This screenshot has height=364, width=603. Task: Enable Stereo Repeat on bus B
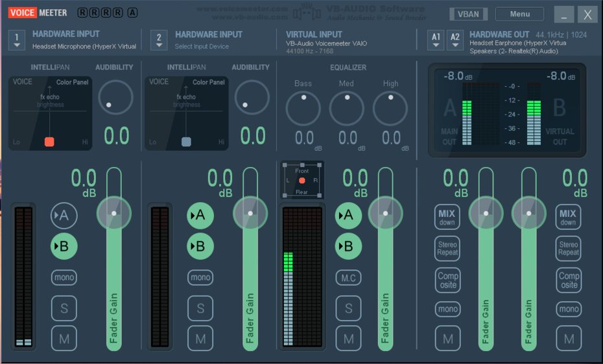point(568,248)
